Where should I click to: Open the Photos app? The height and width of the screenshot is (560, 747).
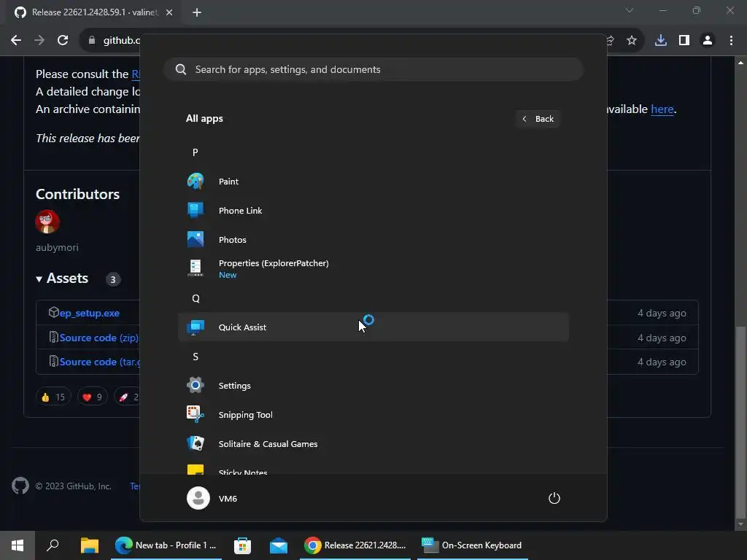click(x=373, y=239)
